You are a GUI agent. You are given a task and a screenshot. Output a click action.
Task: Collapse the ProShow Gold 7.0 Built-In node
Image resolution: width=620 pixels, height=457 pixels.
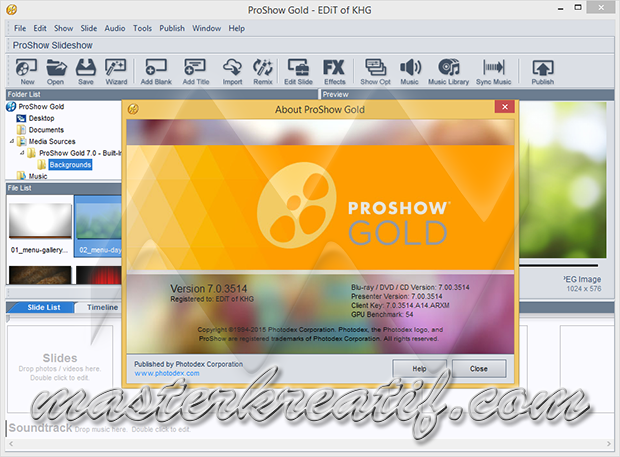(22, 153)
